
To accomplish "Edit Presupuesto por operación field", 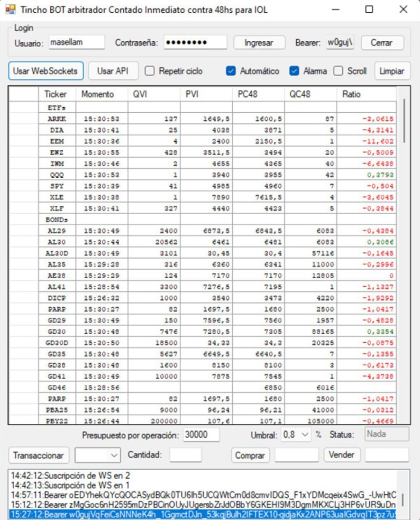I will click(201, 435).
